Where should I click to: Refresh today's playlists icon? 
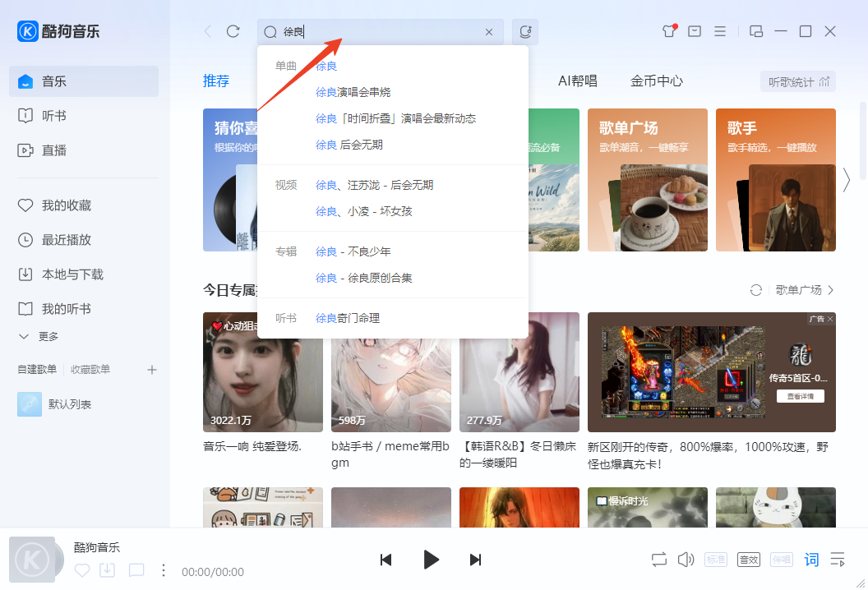coord(755,290)
